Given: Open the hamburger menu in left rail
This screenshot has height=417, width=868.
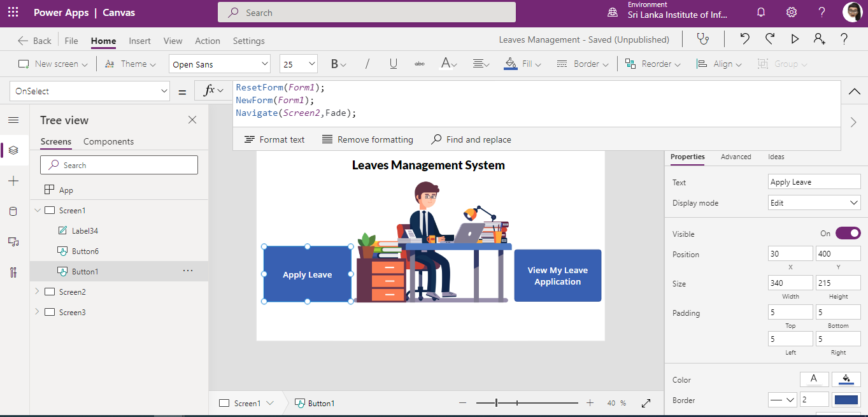Looking at the screenshot, I should [x=13, y=120].
